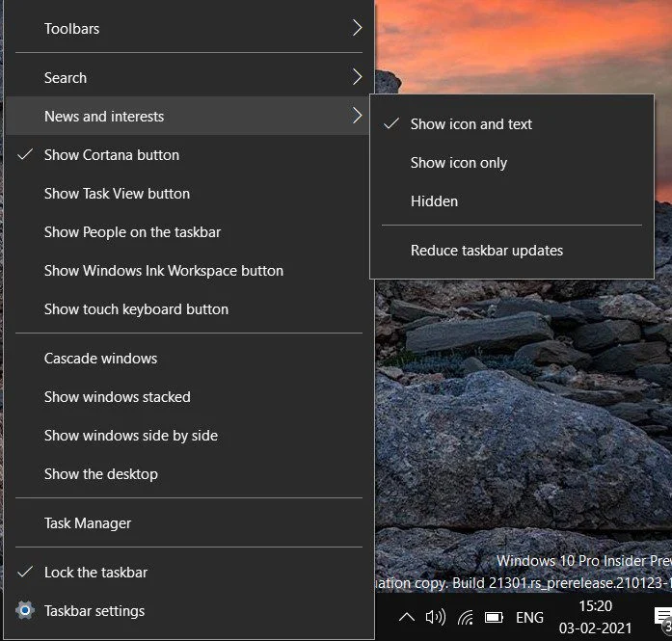The height and width of the screenshot is (641, 672).
Task: Choose Show windows side by side
Action: pos(189,436)
